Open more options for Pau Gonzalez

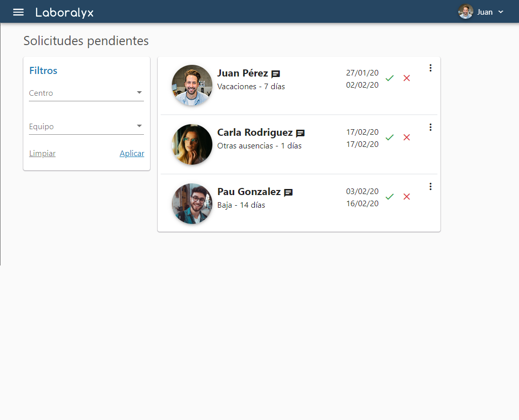coord(430,186)
